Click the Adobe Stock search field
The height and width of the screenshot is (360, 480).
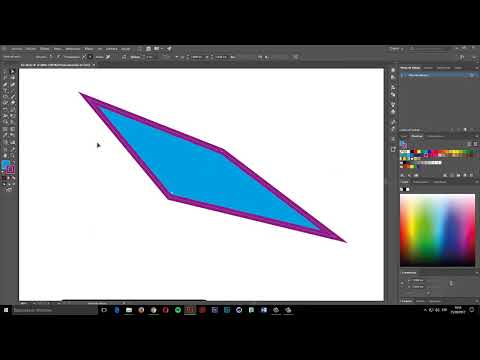(x=430, y=49)
